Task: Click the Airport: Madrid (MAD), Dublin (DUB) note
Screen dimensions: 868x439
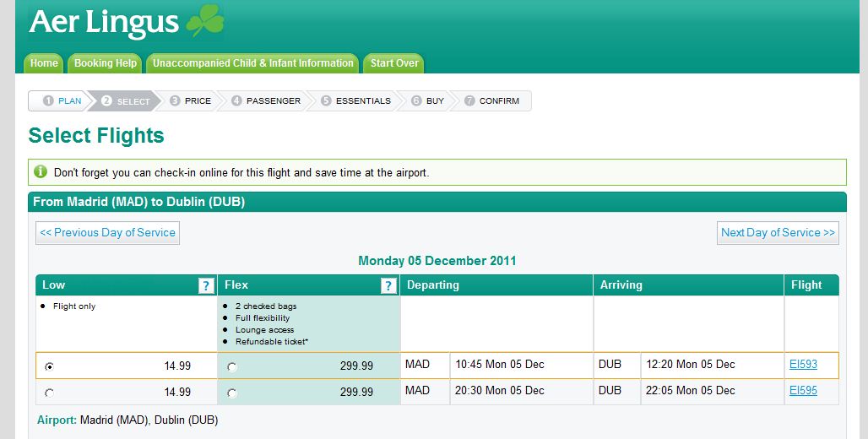Action: click(x=127, y=420)
